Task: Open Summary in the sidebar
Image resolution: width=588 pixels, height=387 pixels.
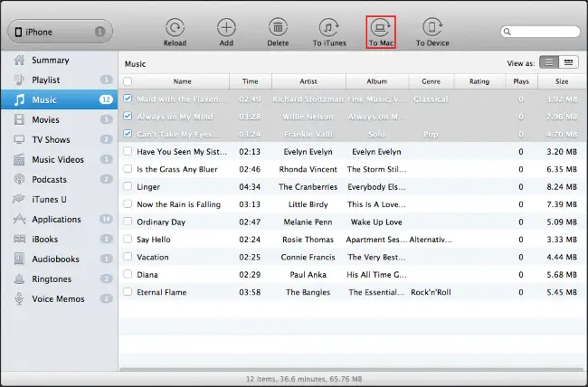Action: click(x=59, y=60)
